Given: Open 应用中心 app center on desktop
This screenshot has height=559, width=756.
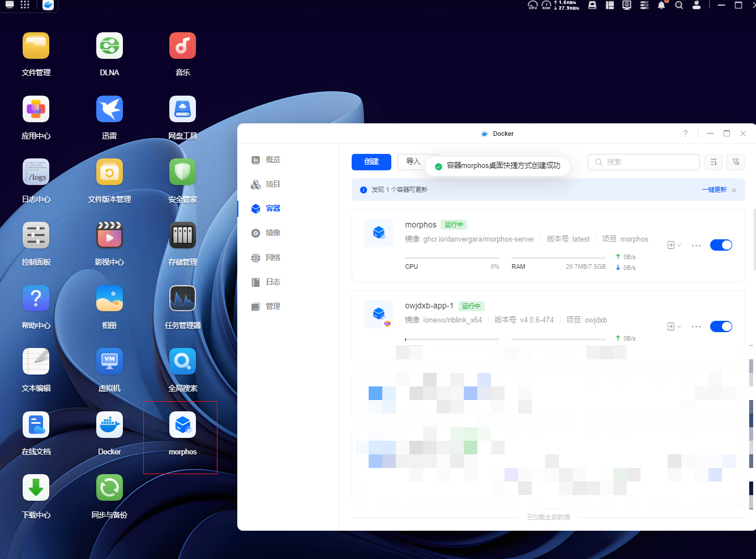Looking at the screenshot, I should (36, 109).
